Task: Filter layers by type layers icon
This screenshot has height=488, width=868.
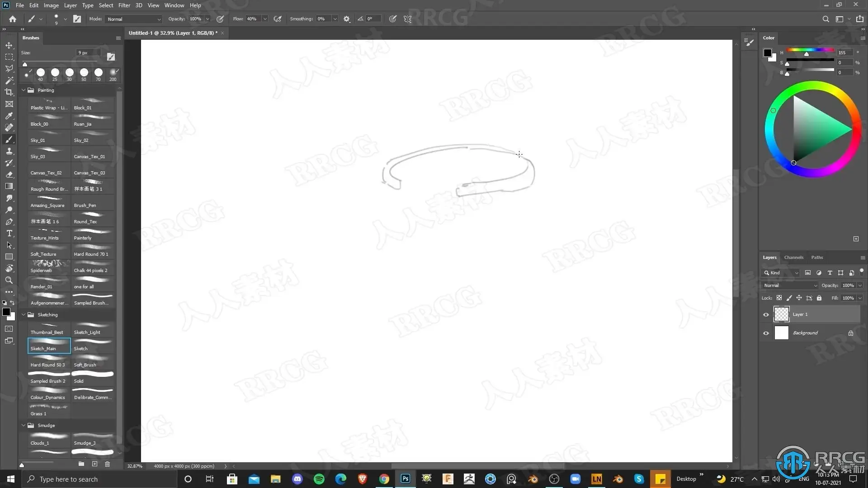Action: point(830,273)
